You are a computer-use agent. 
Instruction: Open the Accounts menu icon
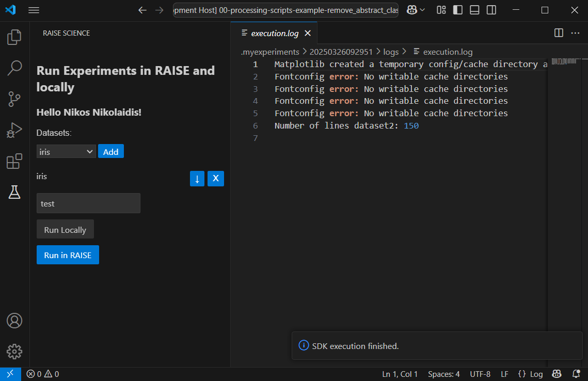tap(14, 321)
